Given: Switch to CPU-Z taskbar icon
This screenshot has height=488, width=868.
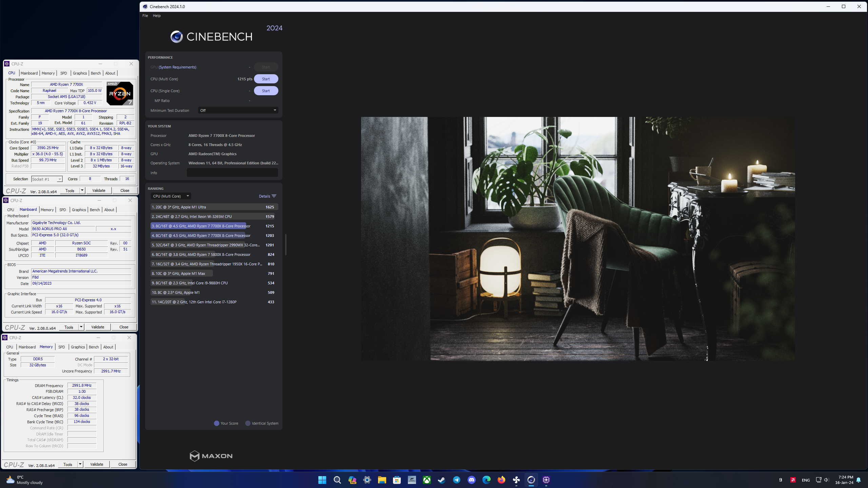Looking at the screenshot, I should pos(546,480).
